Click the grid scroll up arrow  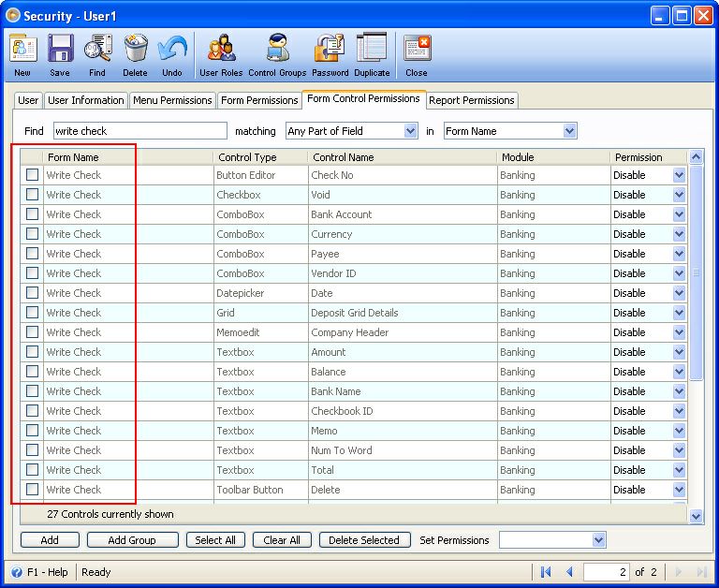coord(696,157)
